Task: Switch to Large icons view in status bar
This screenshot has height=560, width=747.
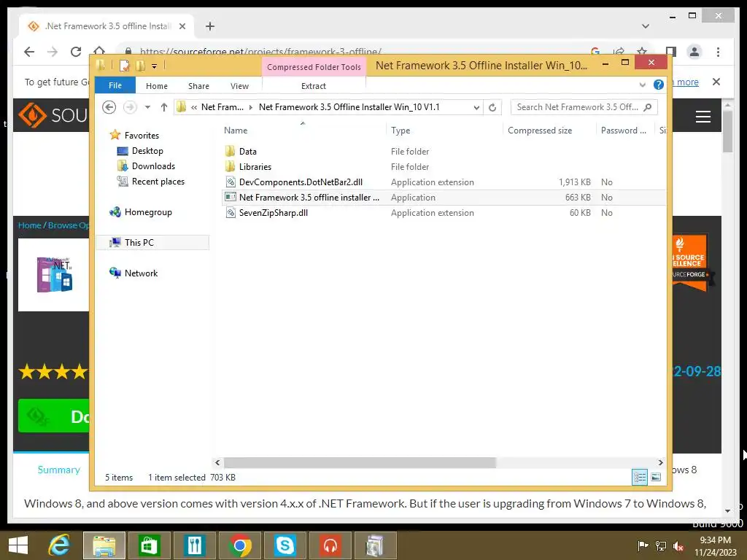Action: tap(656, 477)
